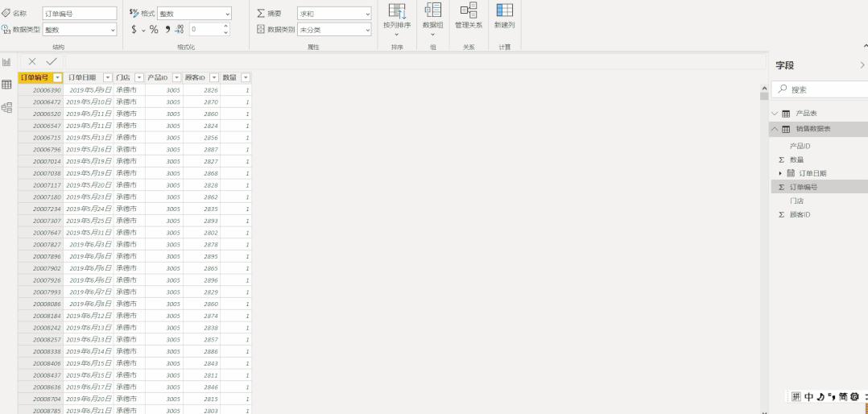Collapse the 字段 Fields pane with the chevron

click(x=862, y=65)
